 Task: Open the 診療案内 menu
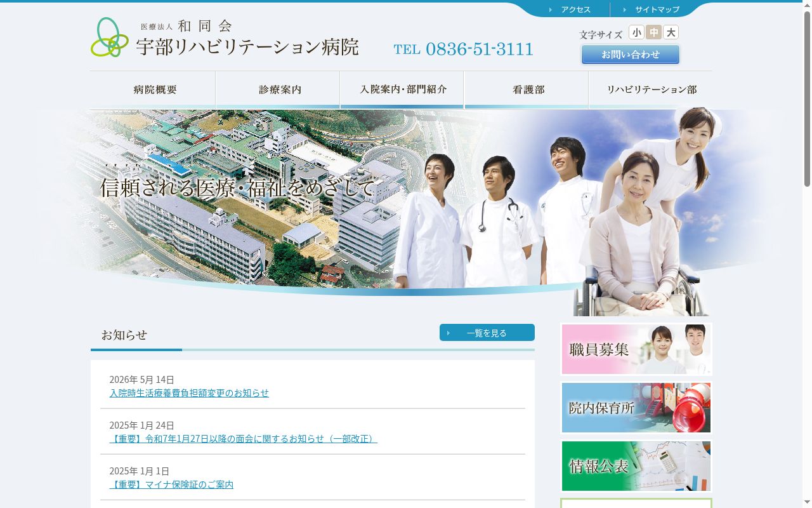click(278, 90)
